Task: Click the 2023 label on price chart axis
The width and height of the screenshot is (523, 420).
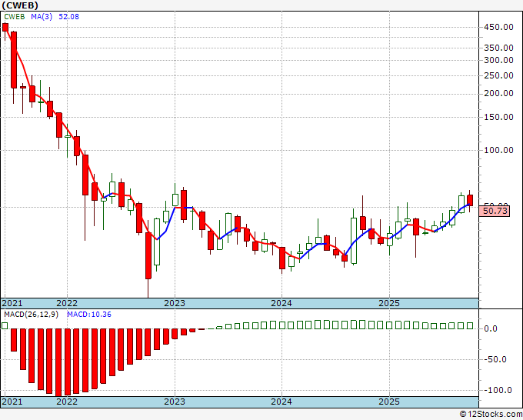Action: (x=175, y=303)
